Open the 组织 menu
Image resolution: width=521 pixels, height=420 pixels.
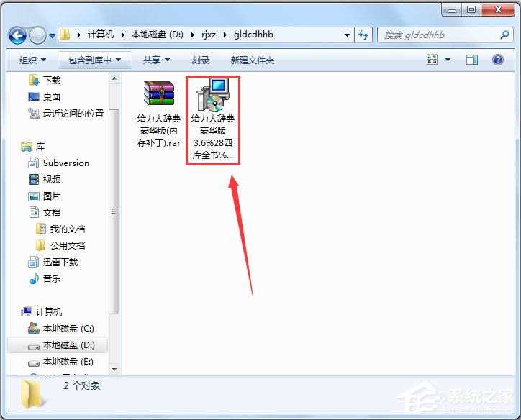click(32, 60)
